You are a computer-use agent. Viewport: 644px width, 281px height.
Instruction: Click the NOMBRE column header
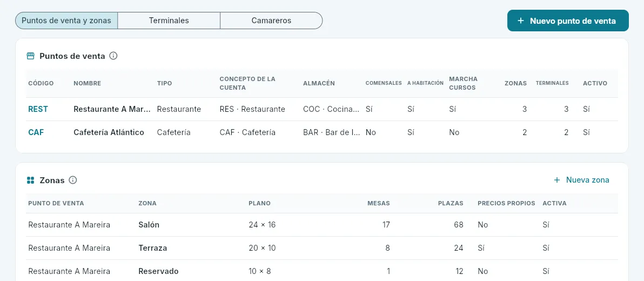click(x=87, y=83)
